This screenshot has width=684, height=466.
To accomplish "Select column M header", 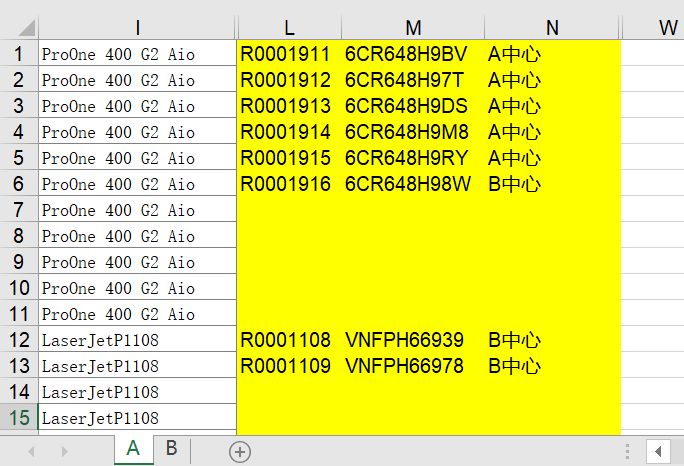I will [x=413, y=28].
